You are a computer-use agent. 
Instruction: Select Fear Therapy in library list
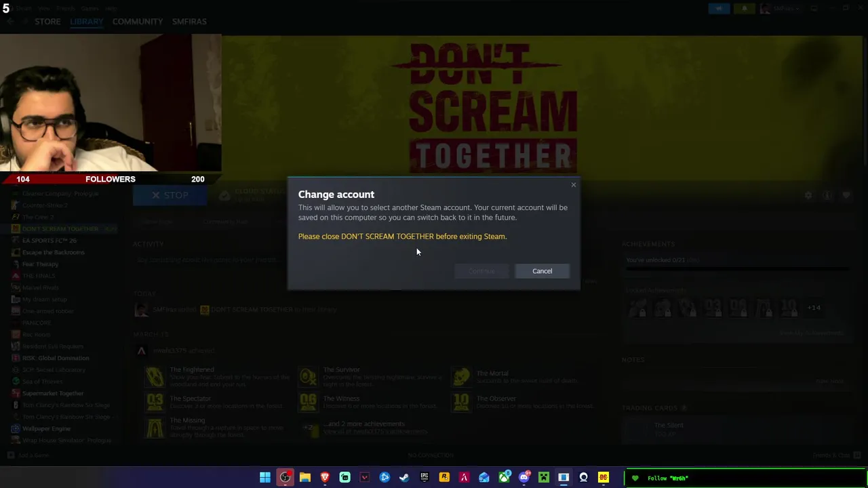(x=40, y=264)
